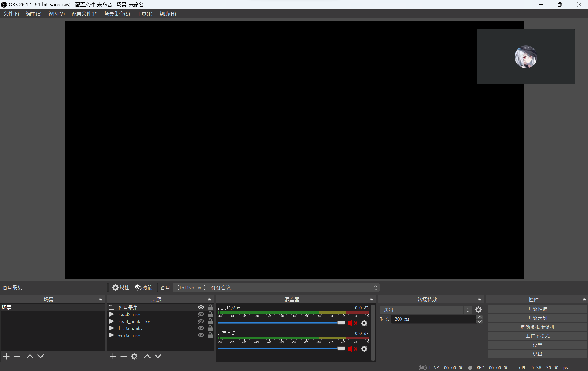Open the 配置文件(P) menu
The image size is (588, 371).
[x=85, y=14]
